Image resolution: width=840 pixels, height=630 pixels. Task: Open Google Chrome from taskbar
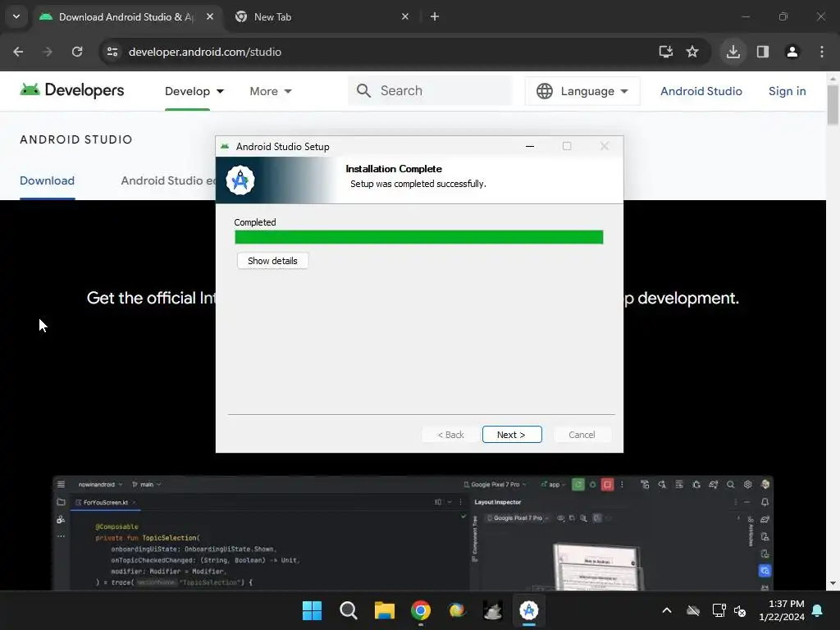[x=421, y=610]
